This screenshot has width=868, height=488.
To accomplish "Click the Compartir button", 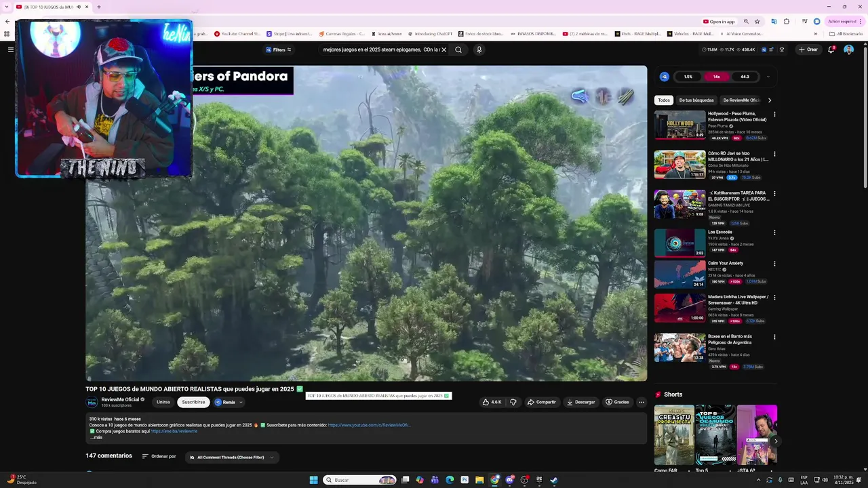I will pos(541,402).
